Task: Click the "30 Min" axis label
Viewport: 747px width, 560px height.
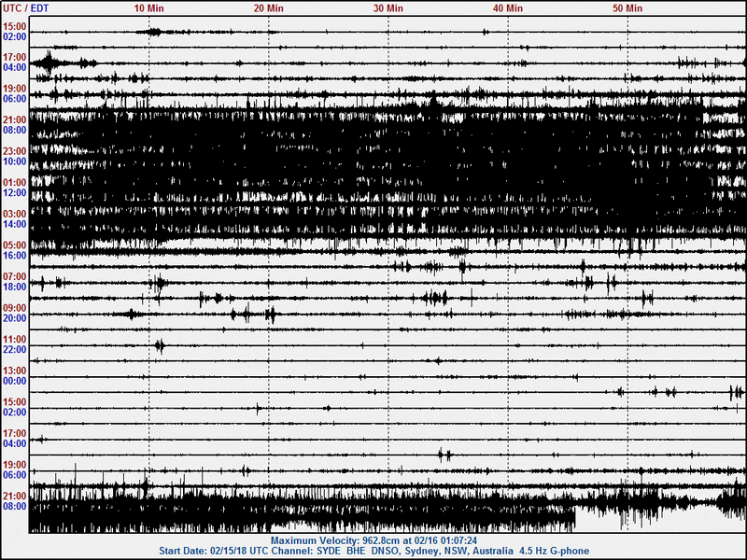Action: point(388,8)
